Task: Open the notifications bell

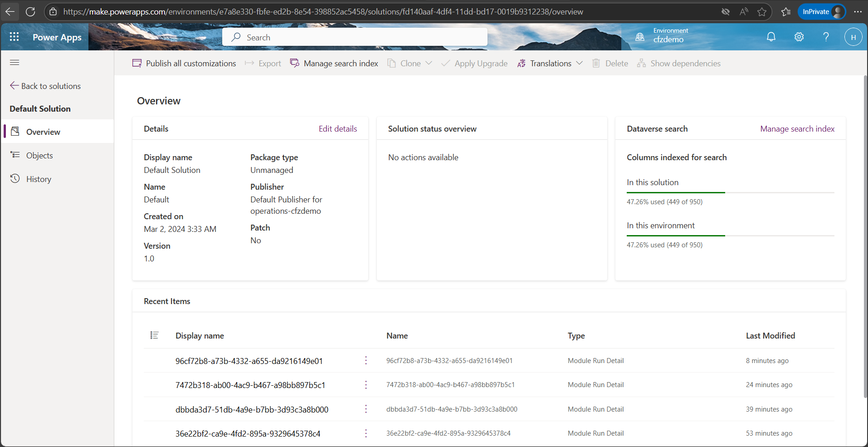Action: click(x=771, y=37)
